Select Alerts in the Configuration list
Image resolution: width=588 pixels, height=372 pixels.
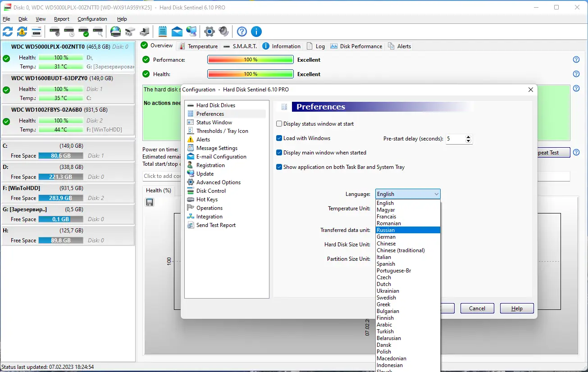[203, 140]
